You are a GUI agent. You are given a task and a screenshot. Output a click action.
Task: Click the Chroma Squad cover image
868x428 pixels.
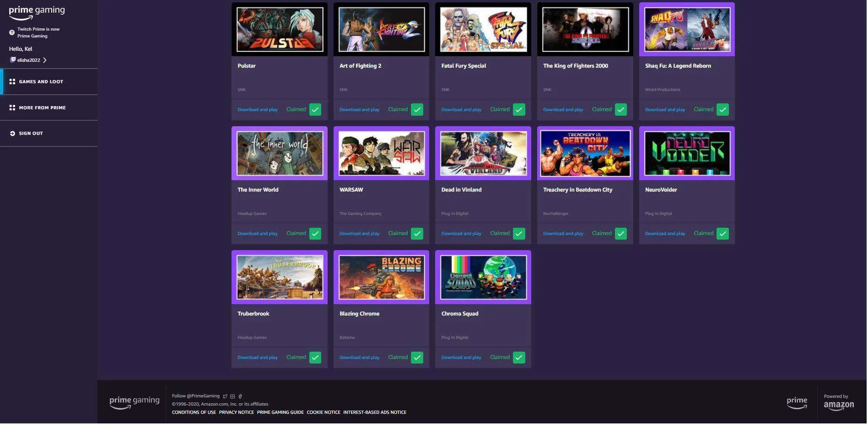[x=483, y=277]
